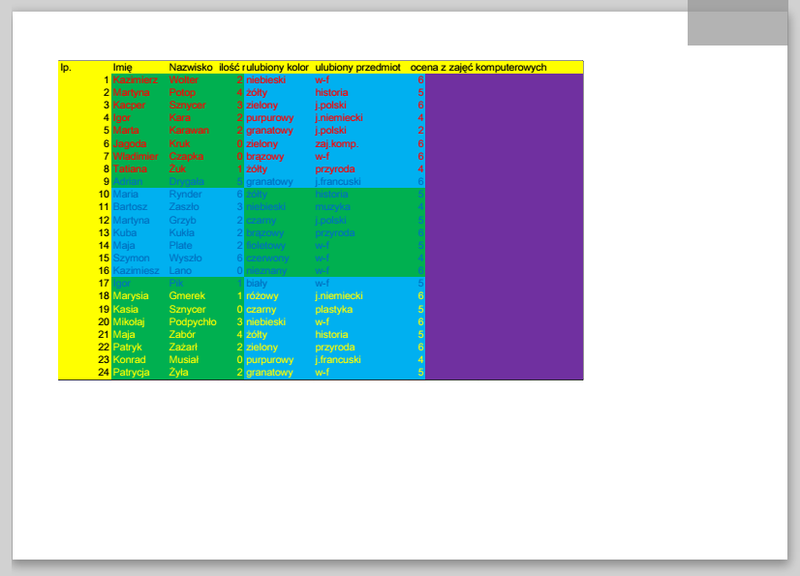Select the "ocena z zajęć komputerowych" header
Image resolution: width=800 pixels, height=576 pixels.
coord(478,67)
